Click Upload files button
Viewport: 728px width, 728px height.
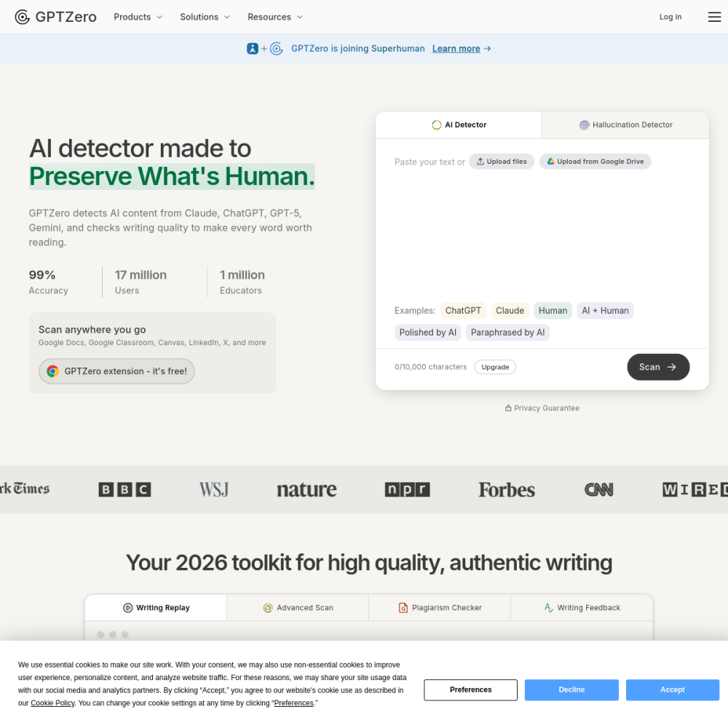[502, 162]
